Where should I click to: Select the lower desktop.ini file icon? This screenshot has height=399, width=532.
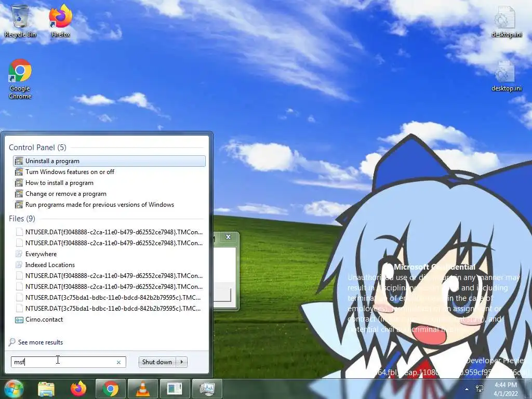pos(506,75)
